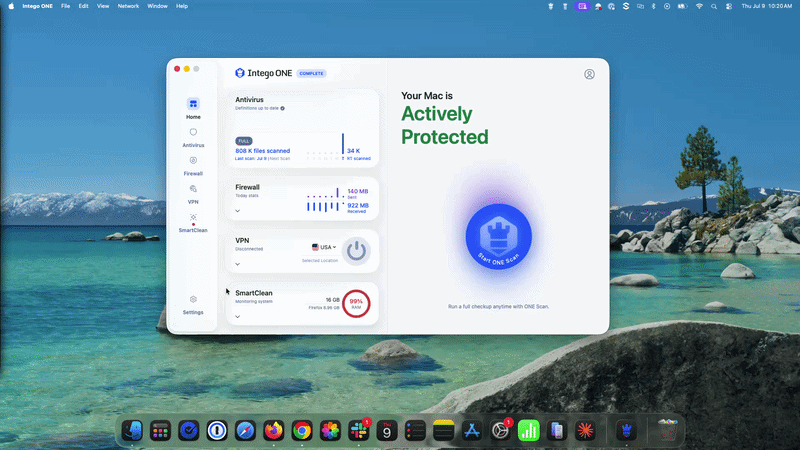Open Notes from the Dock

[443, 431]
